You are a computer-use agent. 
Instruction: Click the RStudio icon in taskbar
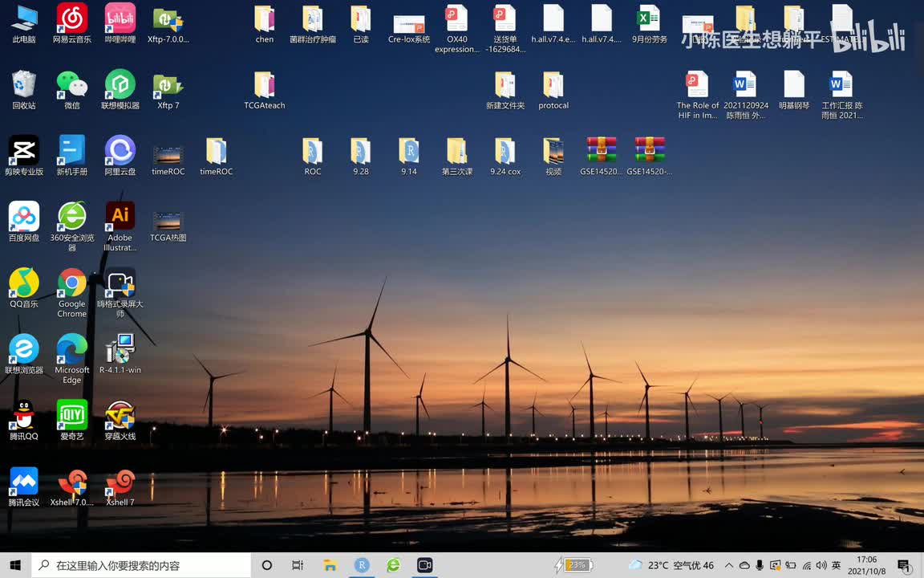tap(362, 565)
